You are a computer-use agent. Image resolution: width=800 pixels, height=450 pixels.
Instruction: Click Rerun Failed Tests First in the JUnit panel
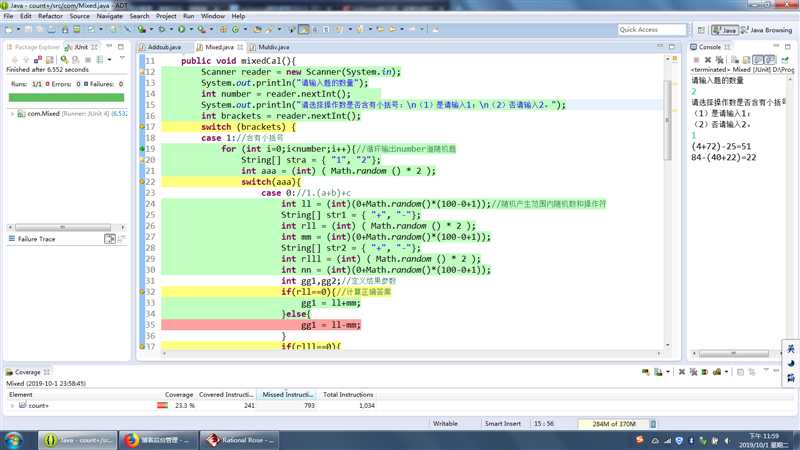(x=76, y=60)
